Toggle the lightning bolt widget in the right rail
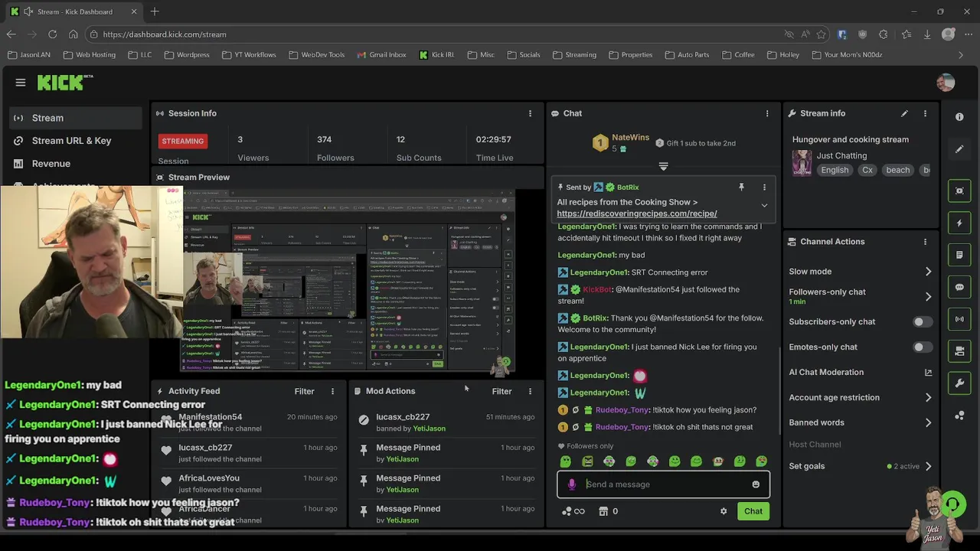 click(959, 223)
